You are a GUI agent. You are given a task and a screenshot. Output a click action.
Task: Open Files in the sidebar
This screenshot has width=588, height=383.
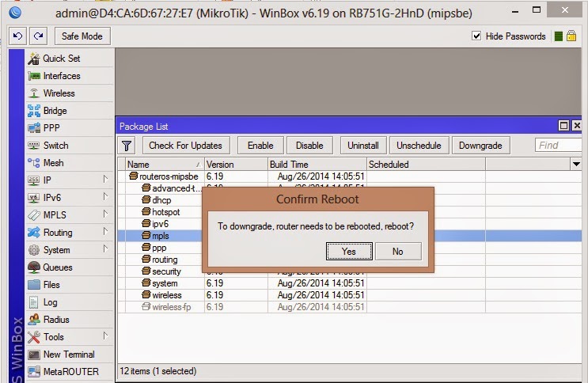pyautogui.click(x=70, y=285)
